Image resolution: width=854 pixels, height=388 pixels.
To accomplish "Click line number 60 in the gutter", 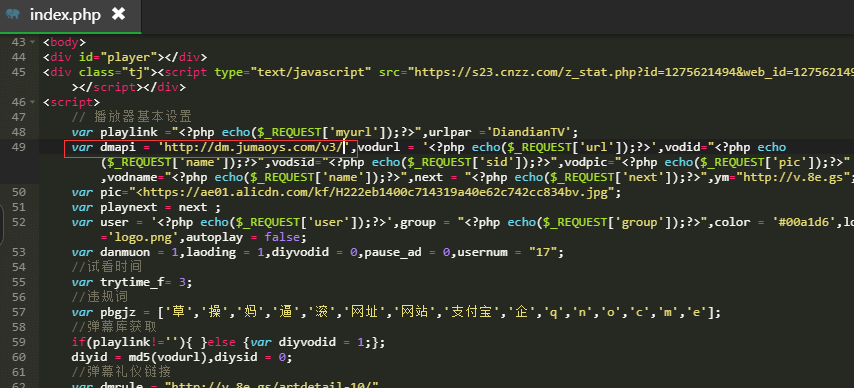I will click(x=18, y=357).
